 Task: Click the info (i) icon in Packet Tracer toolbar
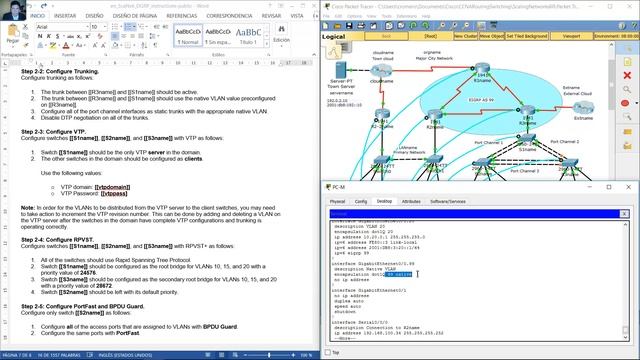(622, 26)
